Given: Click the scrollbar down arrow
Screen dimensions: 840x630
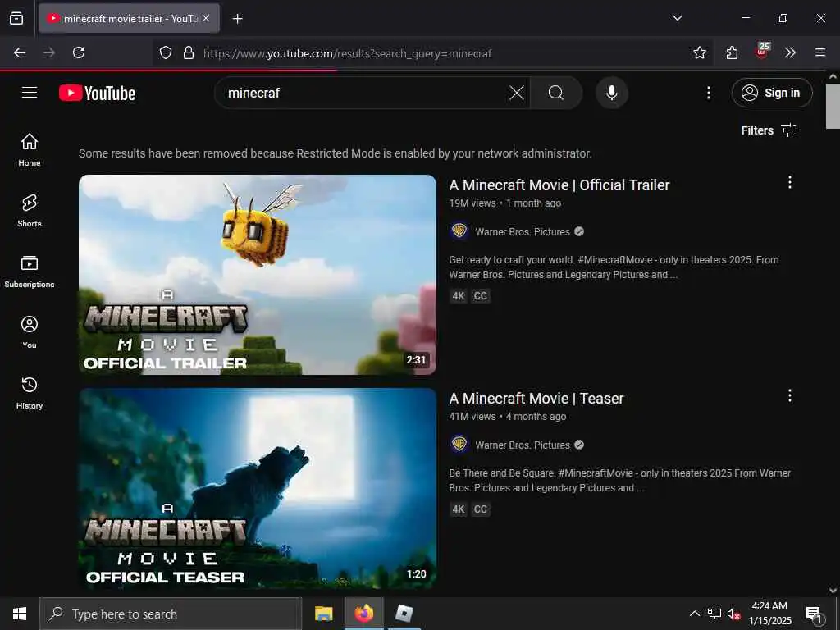Looking at the screenshot, I should 833,591.
